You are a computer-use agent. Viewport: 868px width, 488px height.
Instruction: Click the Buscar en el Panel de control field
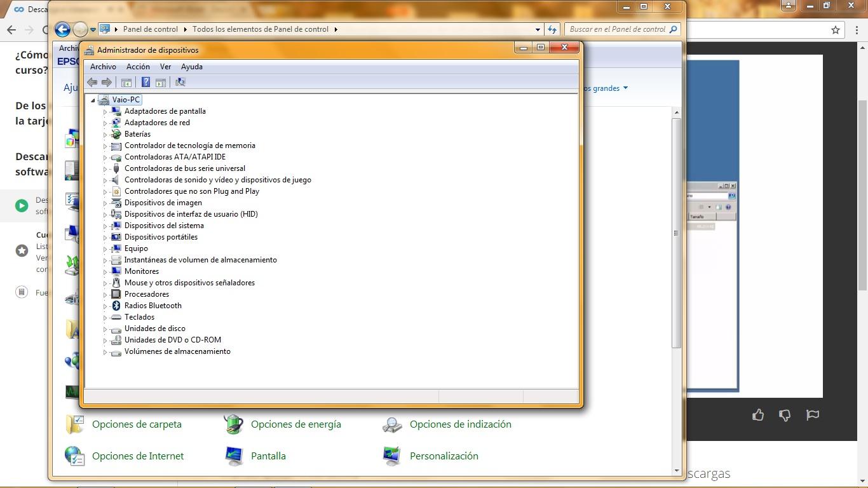[617, 29]
